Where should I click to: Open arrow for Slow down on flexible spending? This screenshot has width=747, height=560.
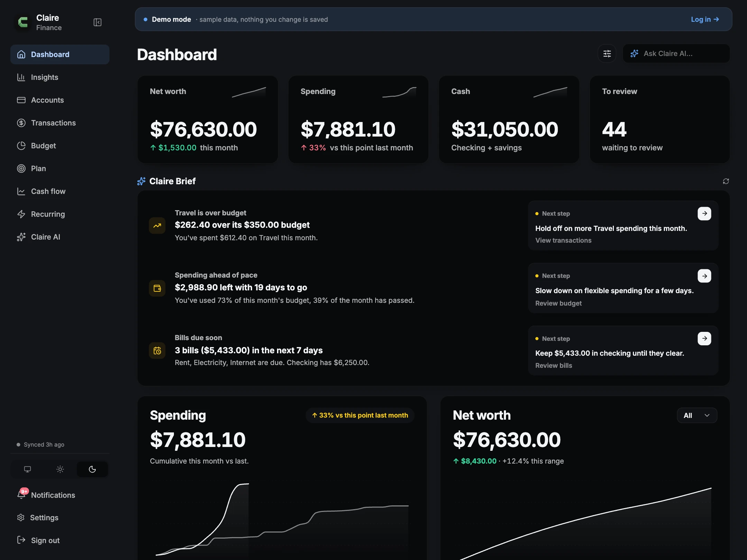pos(704,276)
